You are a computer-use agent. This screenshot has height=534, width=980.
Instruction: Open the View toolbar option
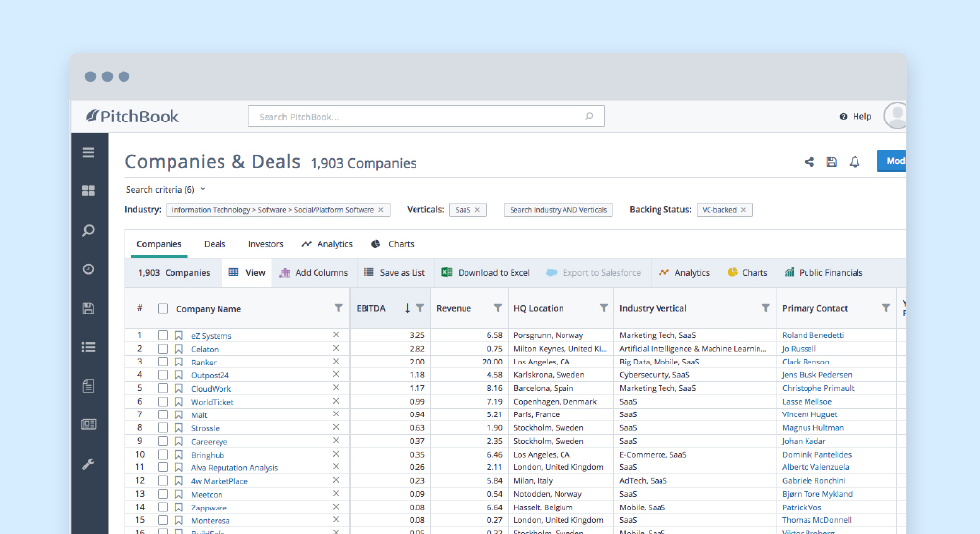(247, 273)
